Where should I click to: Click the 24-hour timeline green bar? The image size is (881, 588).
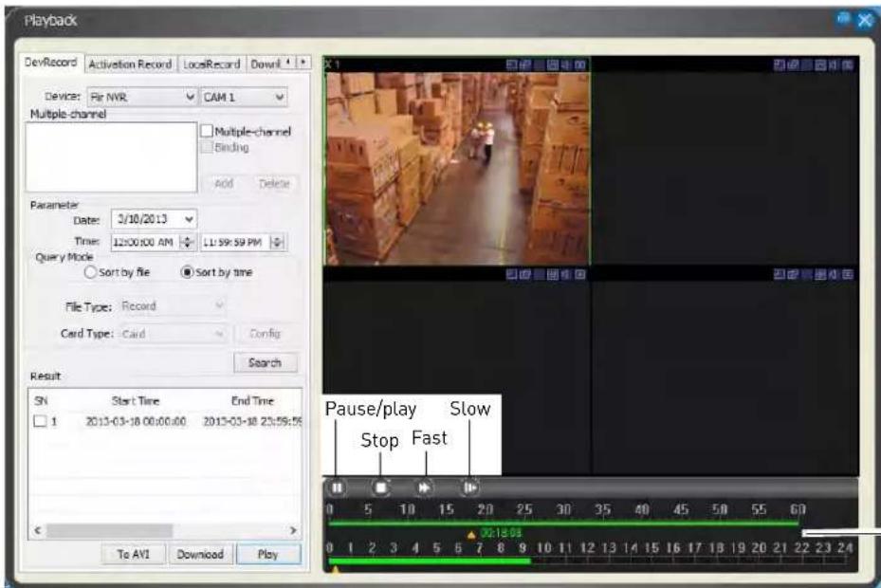(430, 561)
